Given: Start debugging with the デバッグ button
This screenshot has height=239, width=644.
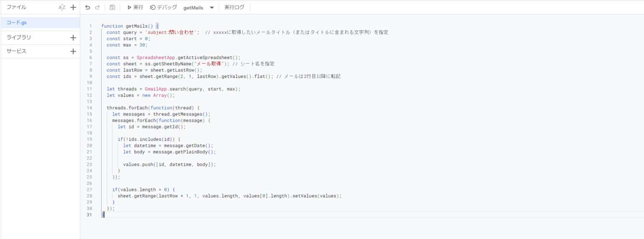Looking at the screenshot, I should tap(164, 8).
